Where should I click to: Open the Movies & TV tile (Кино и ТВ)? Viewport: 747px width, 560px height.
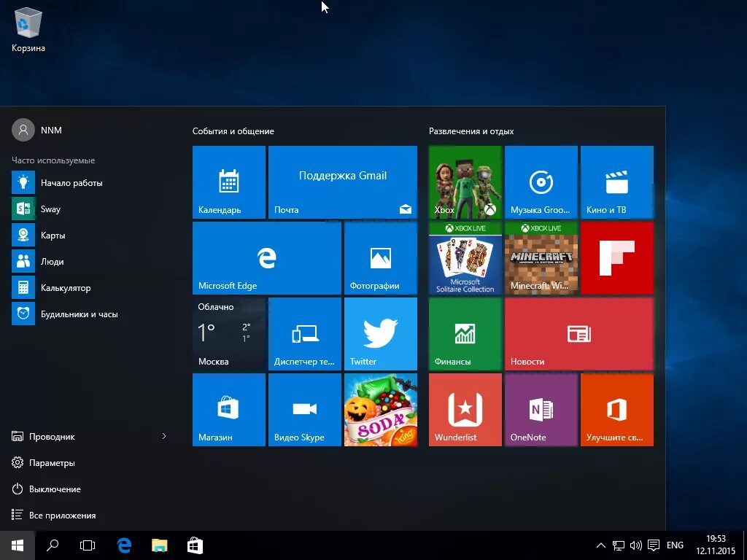tap(617, 182)
